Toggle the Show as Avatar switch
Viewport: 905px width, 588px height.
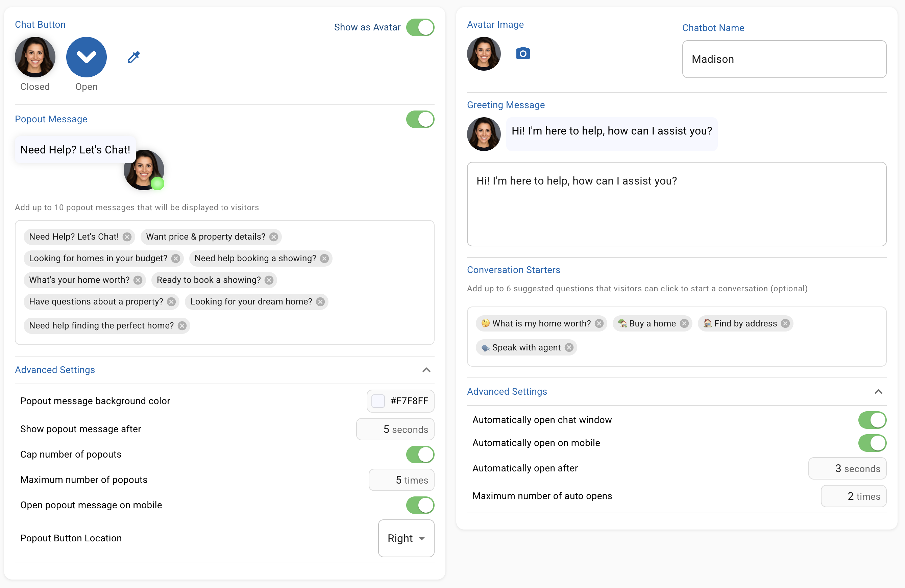tap(420, 27)
